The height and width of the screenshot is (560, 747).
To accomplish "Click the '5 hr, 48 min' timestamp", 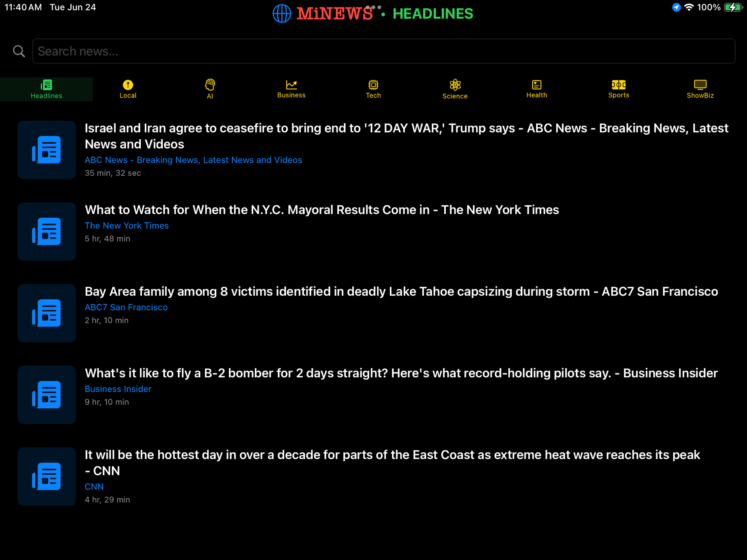I will click(107, 239).
